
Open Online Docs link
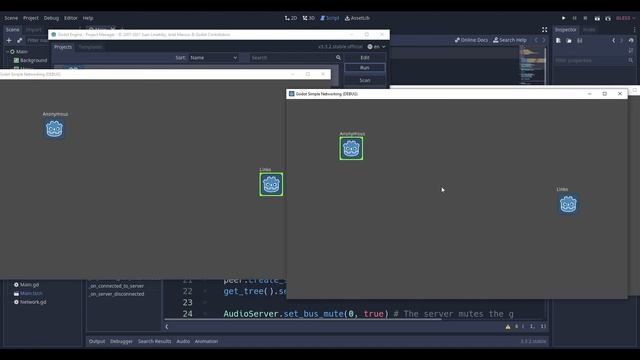tap(471, 40)
